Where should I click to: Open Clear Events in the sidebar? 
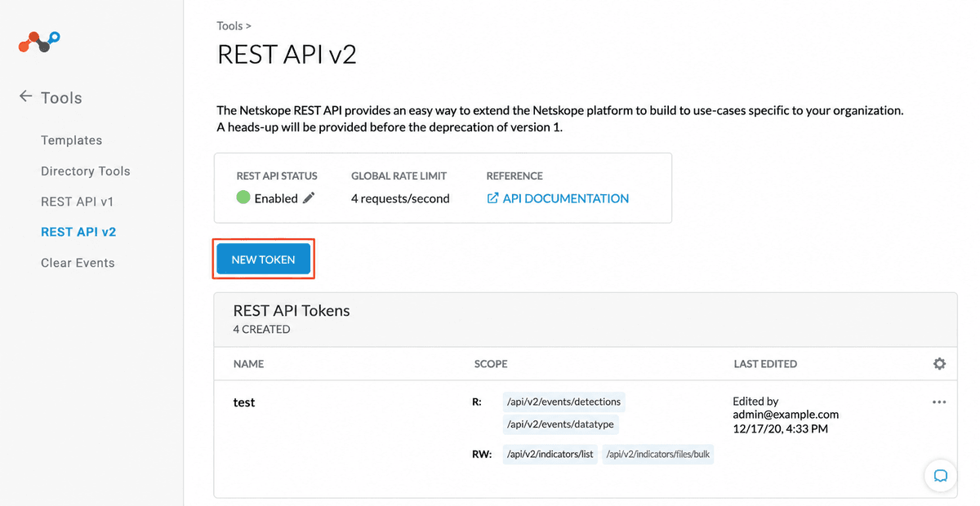click(78, 263)
